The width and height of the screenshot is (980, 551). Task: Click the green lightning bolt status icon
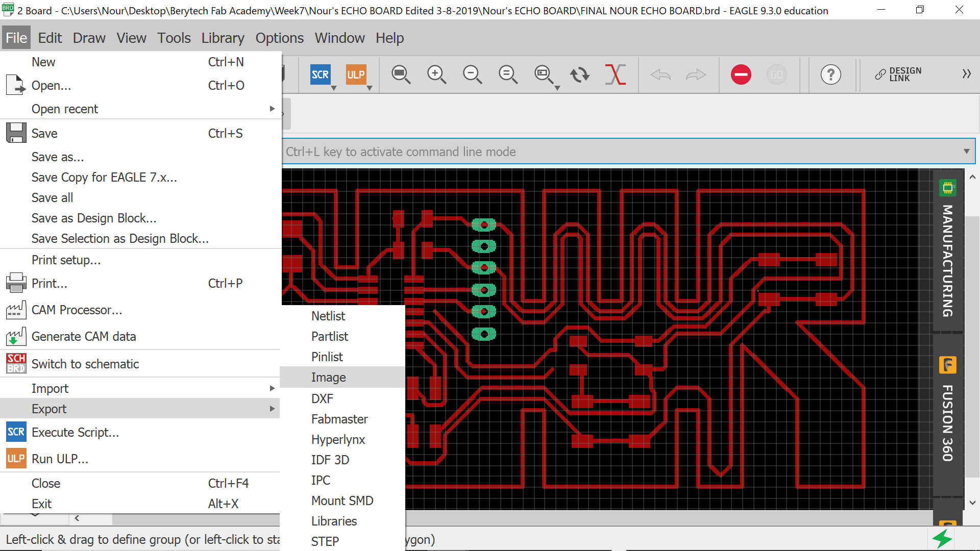point(942,539)
